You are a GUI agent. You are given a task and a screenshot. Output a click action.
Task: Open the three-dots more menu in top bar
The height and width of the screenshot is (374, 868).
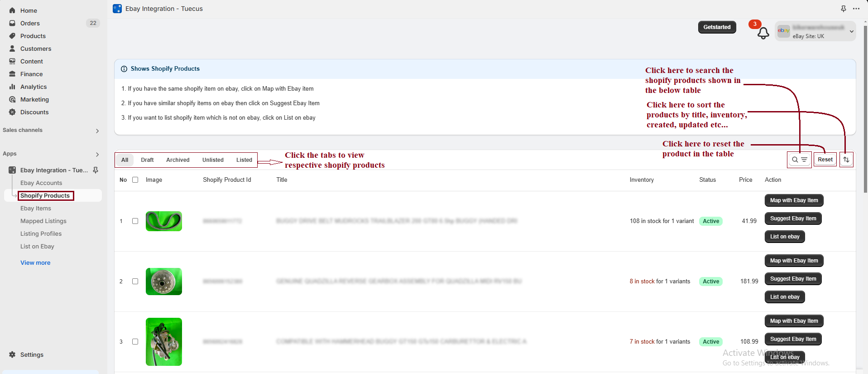coord(856,9)
